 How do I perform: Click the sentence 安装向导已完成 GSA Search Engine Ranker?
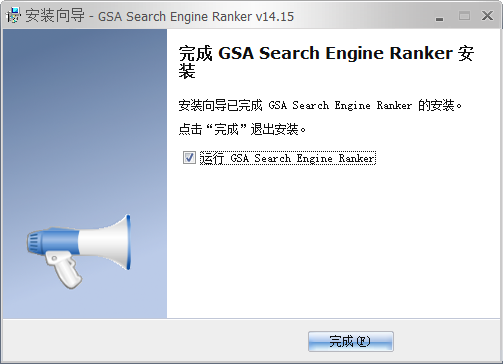[295, 105]
